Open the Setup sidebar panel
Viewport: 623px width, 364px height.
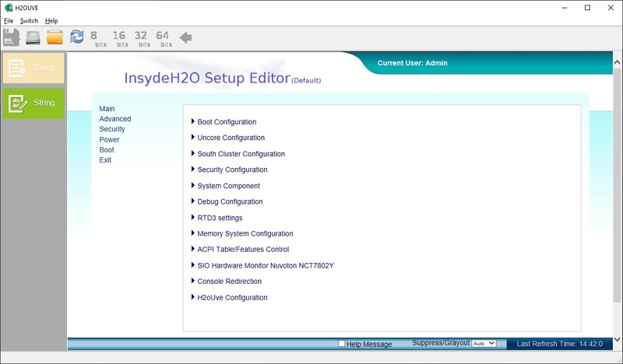click(33, 68)
